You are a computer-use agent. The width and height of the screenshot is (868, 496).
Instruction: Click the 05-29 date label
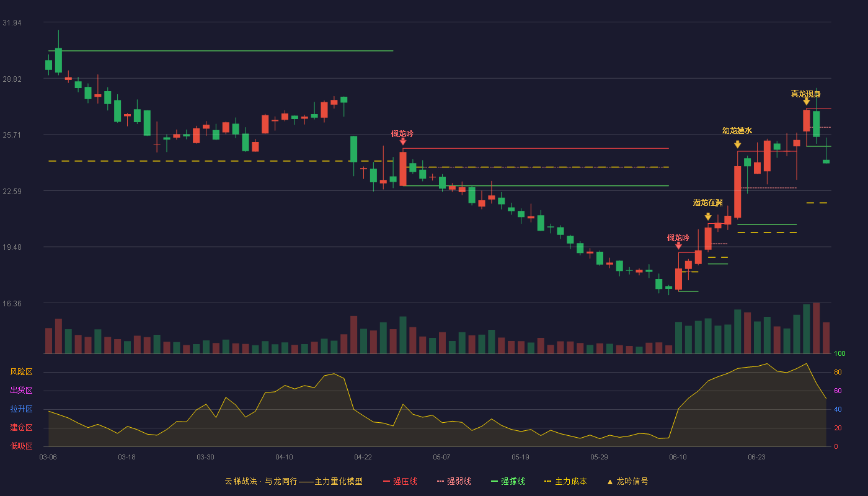coord(599,457)
